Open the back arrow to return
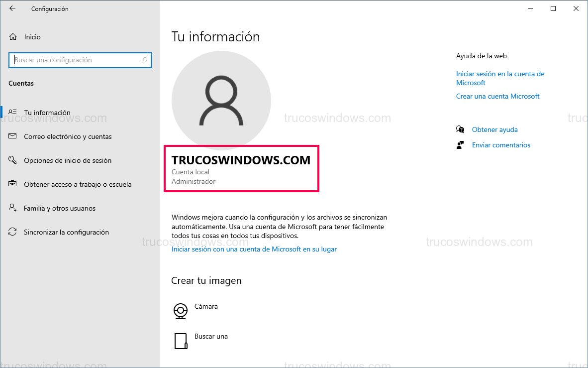The height and width of the screenshot is (368, 588). (12, 8)
